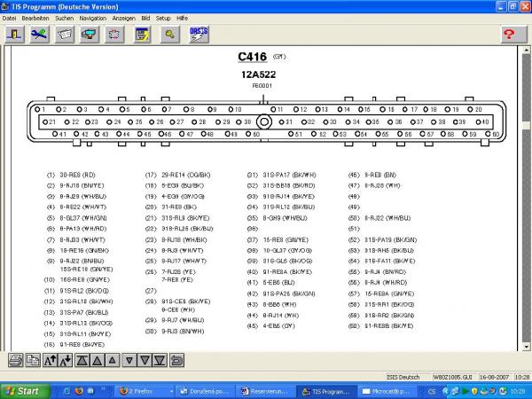
Task: Click the decrease font size icon
Action: (x=65, y=359)
